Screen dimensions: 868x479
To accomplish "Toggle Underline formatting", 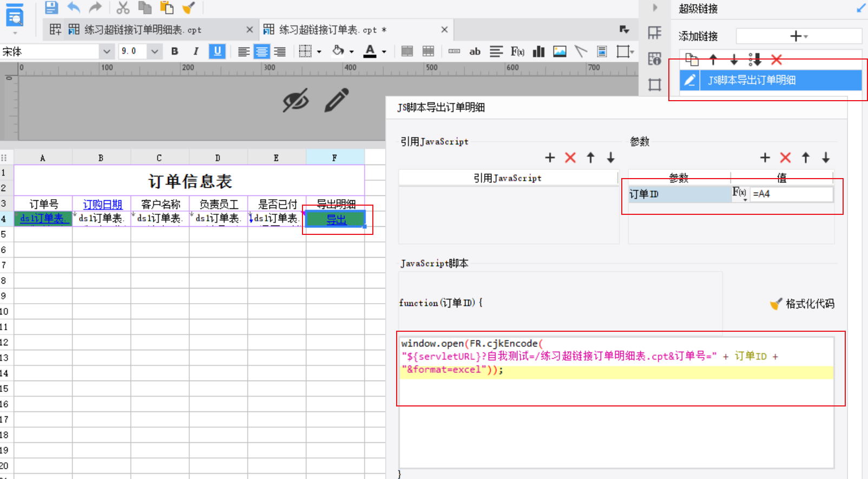I will pos(217,51).
